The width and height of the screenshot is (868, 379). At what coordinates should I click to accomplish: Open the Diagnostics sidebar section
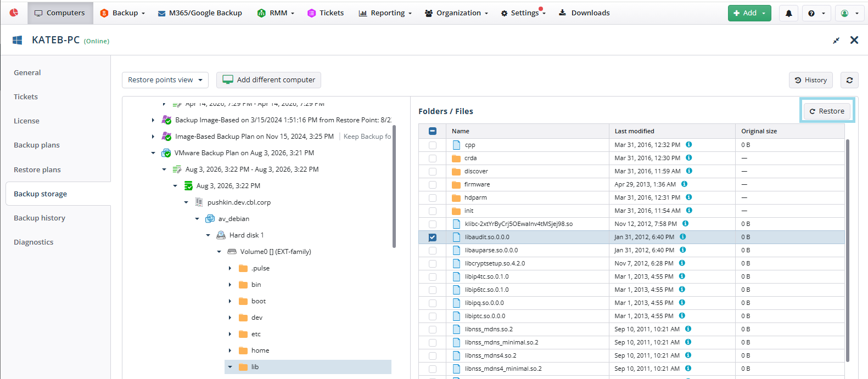33,242
